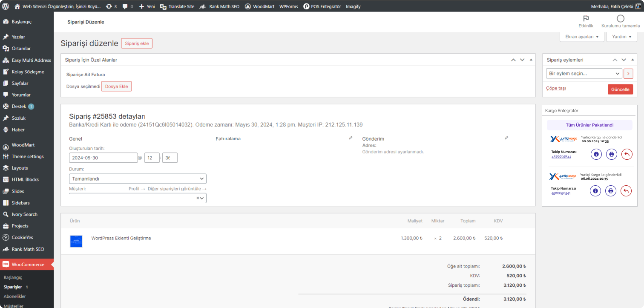The height and width of the screenshot is (308, 644).
Task: Expand the Yardım help tab
Action: (x=621, y=37)
